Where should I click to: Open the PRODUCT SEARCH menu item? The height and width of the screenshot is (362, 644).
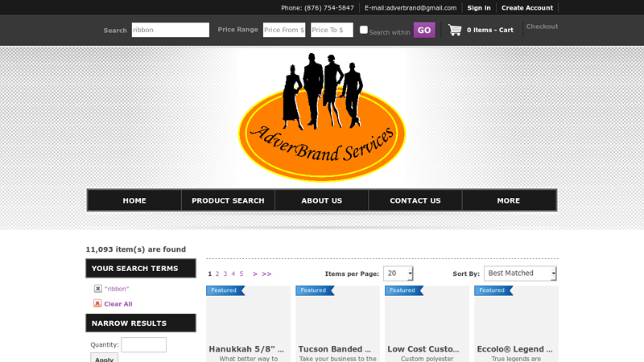pyautogui.click(x=228, y=200)
